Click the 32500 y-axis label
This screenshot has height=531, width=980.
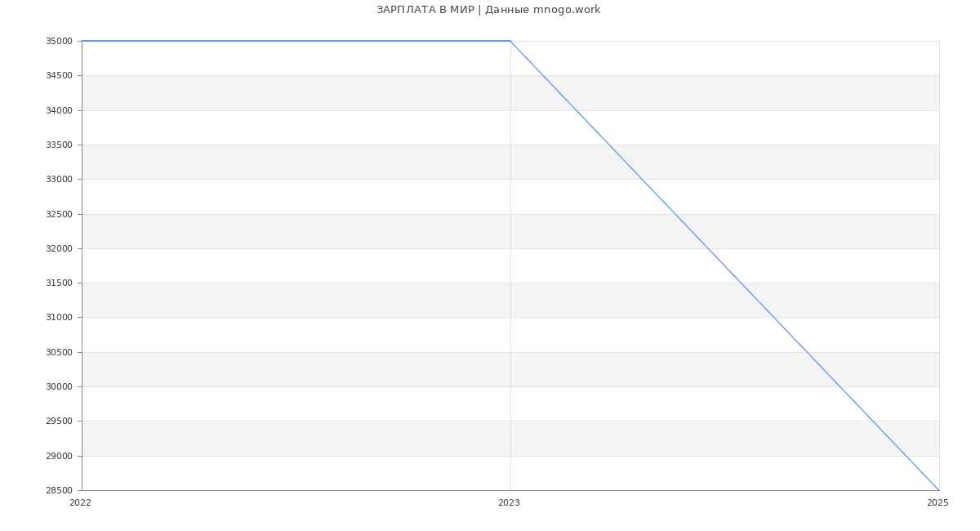tap(60, 214)
